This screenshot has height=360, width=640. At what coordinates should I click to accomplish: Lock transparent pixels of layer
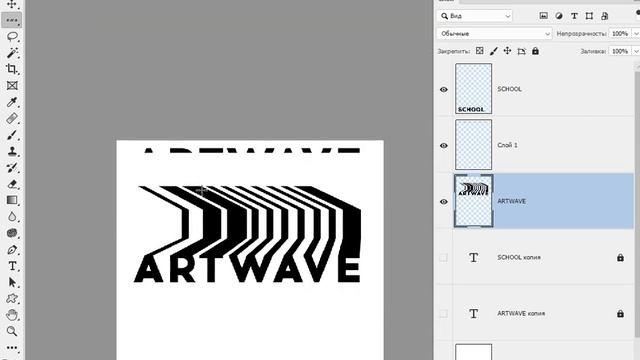[480, 51]
